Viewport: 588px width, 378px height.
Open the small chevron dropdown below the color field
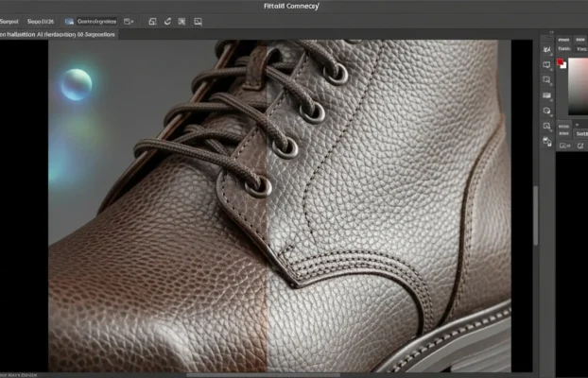(577, 125)
